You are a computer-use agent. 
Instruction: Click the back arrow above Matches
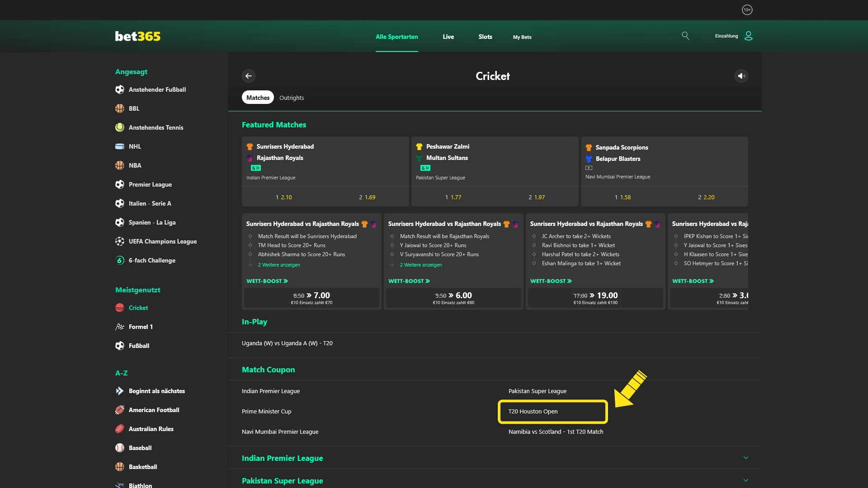tap(249, 76)
